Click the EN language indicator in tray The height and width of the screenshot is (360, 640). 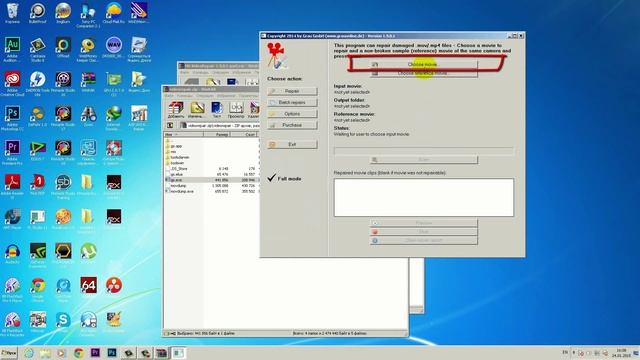pyautogui.click(x=565, y=352)
